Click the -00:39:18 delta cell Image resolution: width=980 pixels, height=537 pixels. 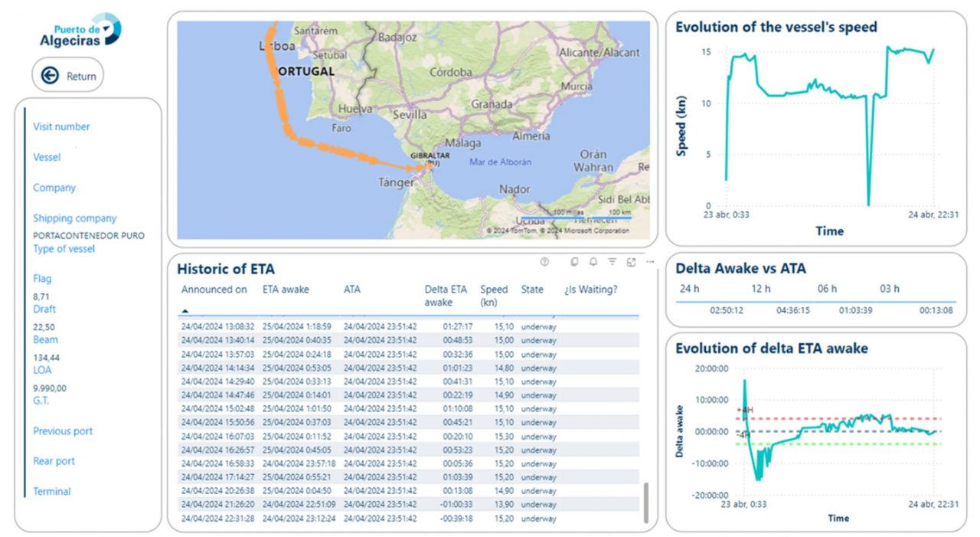[x=455, y=519]
